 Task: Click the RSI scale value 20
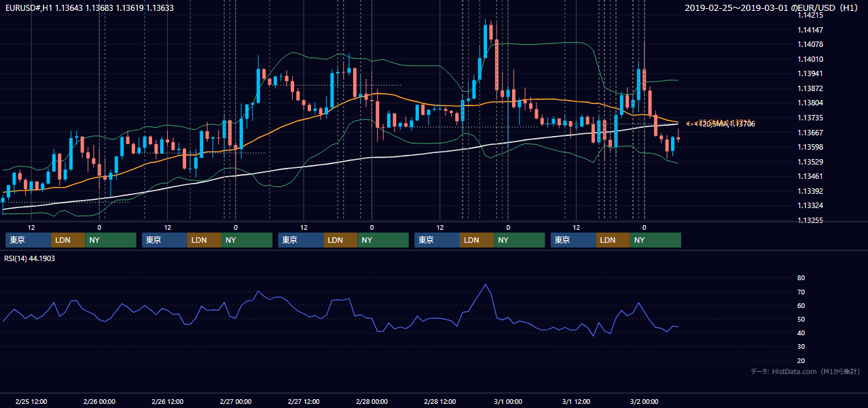(801, 360)
